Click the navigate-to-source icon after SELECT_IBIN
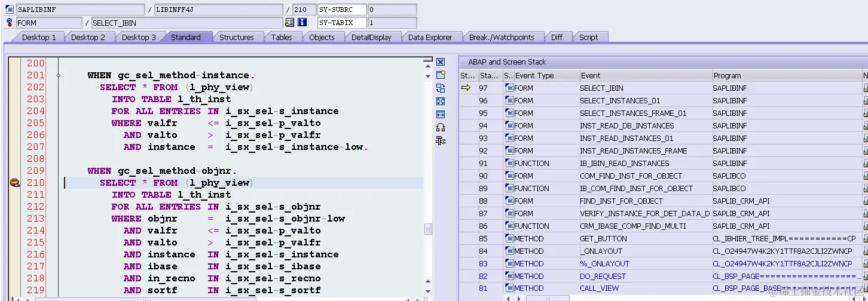This screenshot has height=301, width=868. 290,23
